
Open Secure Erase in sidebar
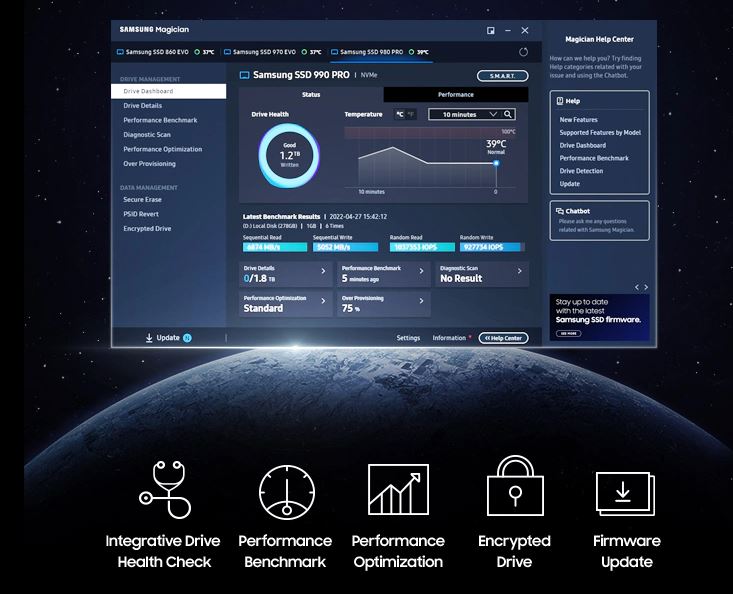(x=143, y=200)
